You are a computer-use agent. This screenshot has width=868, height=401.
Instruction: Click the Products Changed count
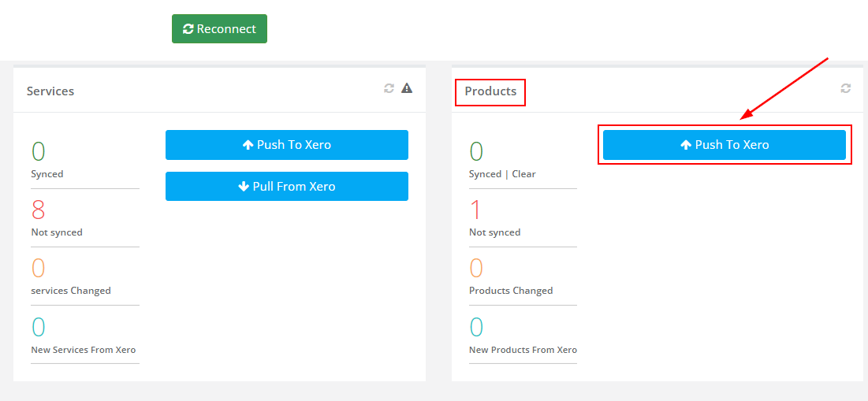[476, 268]
